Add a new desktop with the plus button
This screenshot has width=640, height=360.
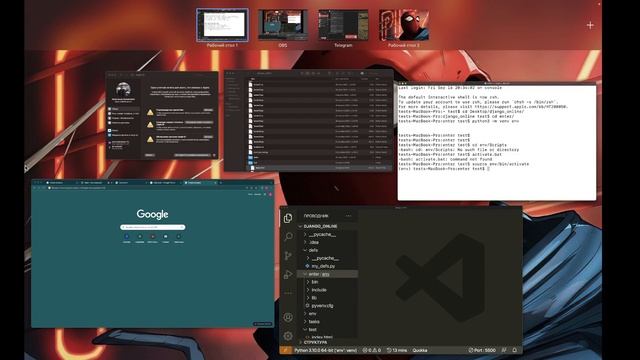click(x=590, y=25)
